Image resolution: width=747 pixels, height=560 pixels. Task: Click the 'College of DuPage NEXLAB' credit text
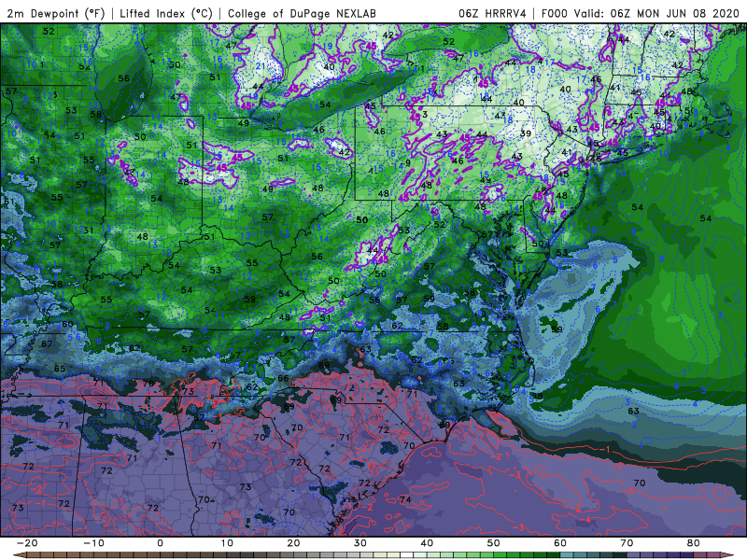[x=302, y=13]
